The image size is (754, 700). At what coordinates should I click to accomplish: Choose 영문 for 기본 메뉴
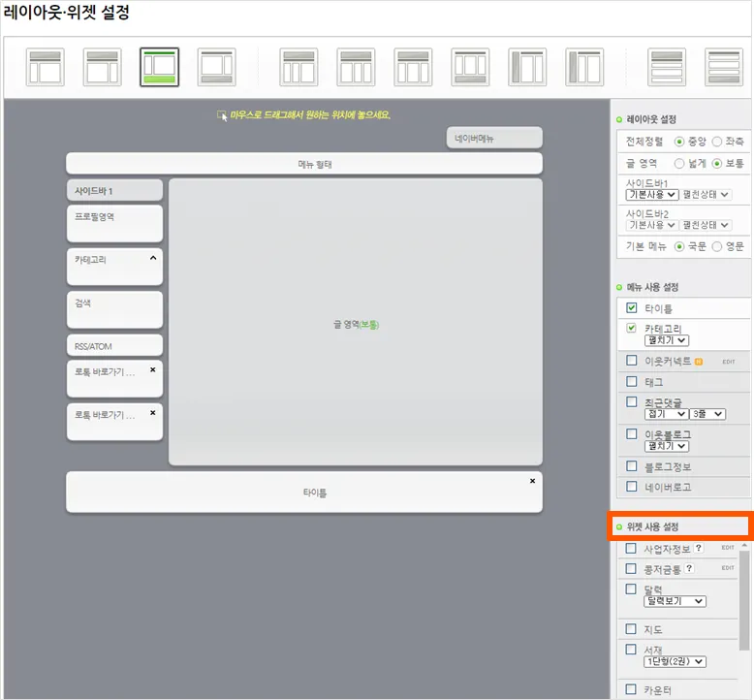(717, 247)
